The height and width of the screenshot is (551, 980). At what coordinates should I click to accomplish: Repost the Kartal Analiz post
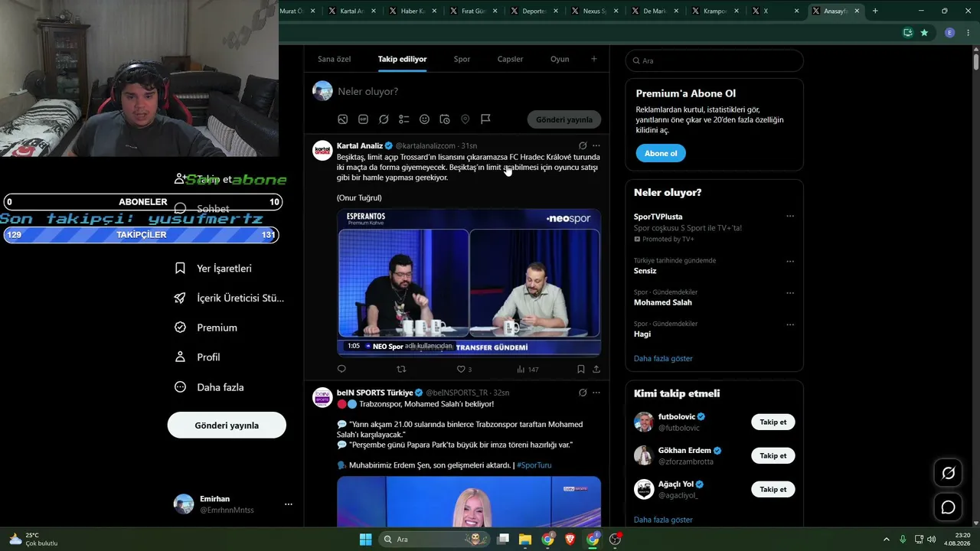tap(401, 369)
